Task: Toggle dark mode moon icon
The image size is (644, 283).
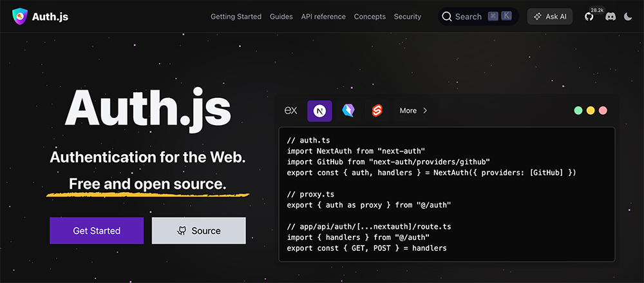Action: coord(628,17)
